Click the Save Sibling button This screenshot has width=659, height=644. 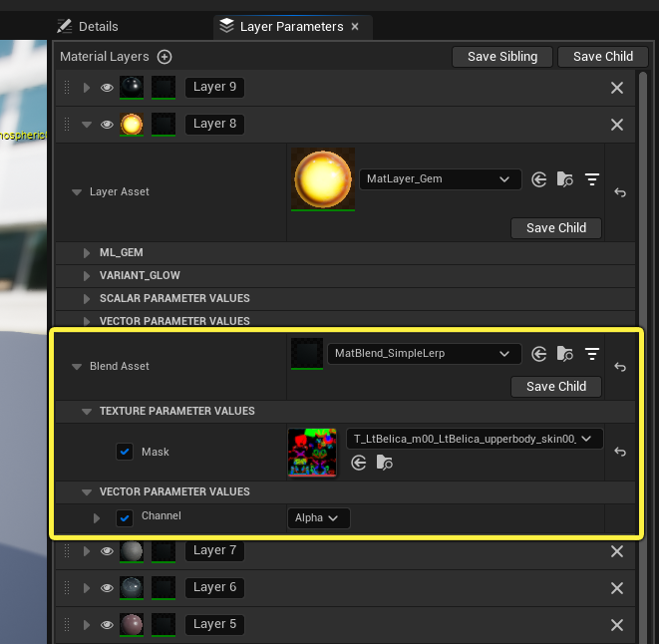(x=502, y=57)
